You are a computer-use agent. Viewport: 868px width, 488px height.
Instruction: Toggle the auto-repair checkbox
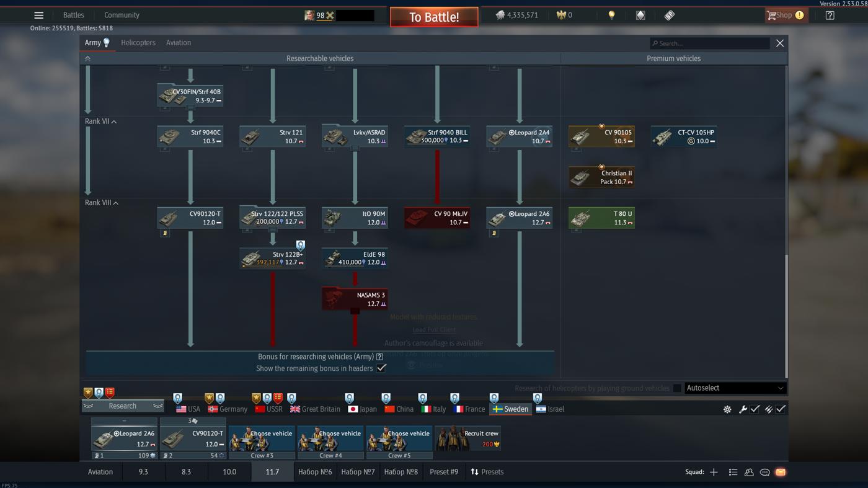tap(755, 409)
